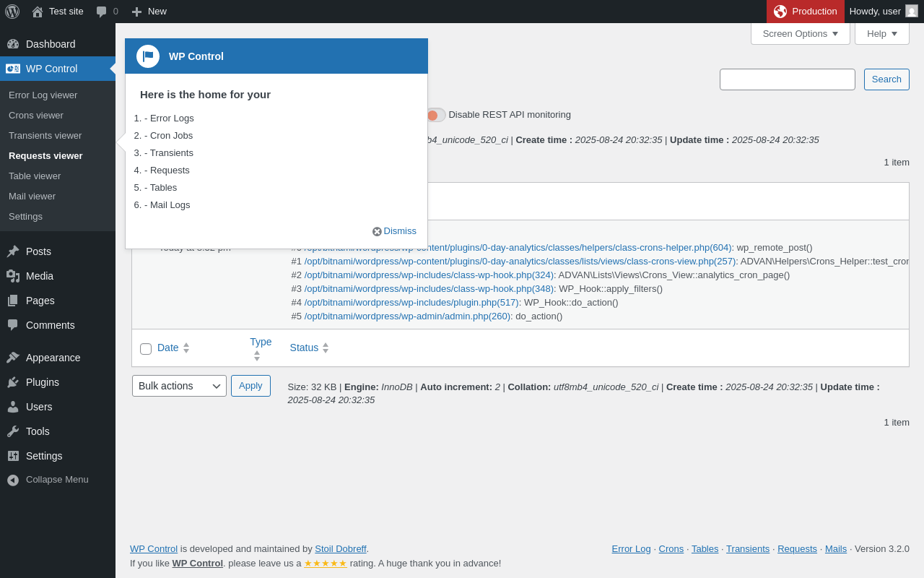The width and height of the screenshot is (924, 578).
Task: Click the WordPress logo icon
Action: 12,12
